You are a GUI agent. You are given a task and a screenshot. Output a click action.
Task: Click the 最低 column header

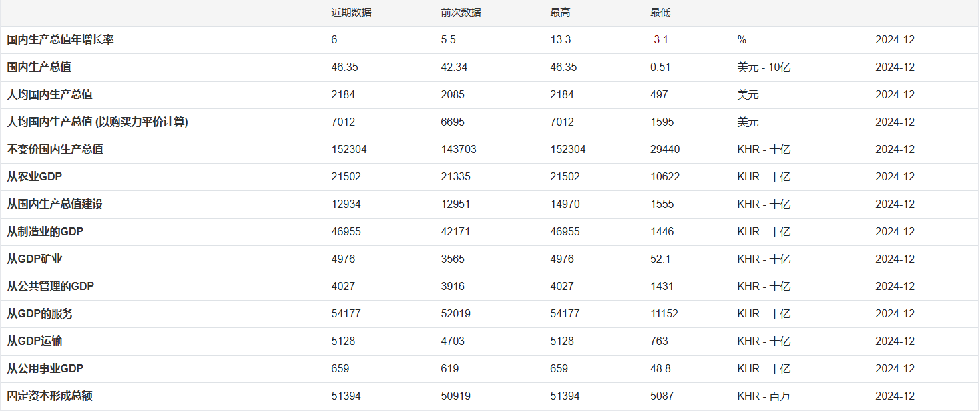[x=660, y=13]
